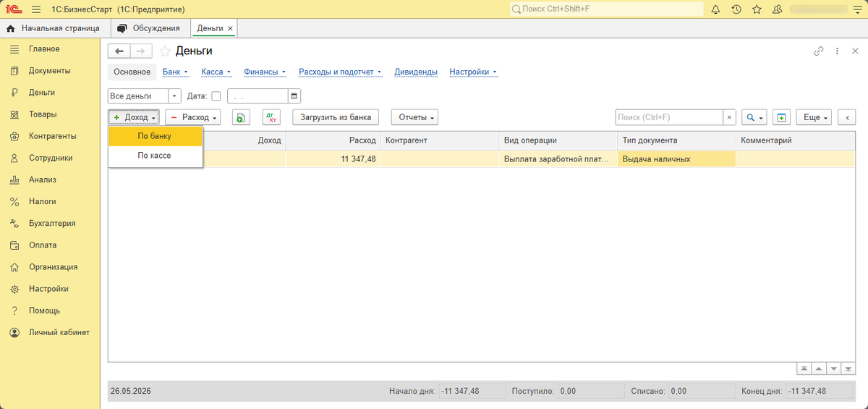Click the user account icon
Screen dimensions: 868x409
pyautogui.click(x=778, y=9)
